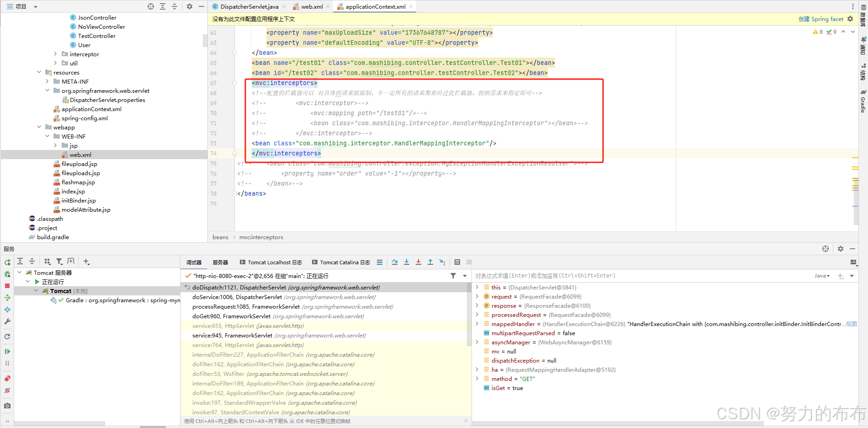Expand all nodes in project panel
Viewport: 868px width, 428px height.
163,6
